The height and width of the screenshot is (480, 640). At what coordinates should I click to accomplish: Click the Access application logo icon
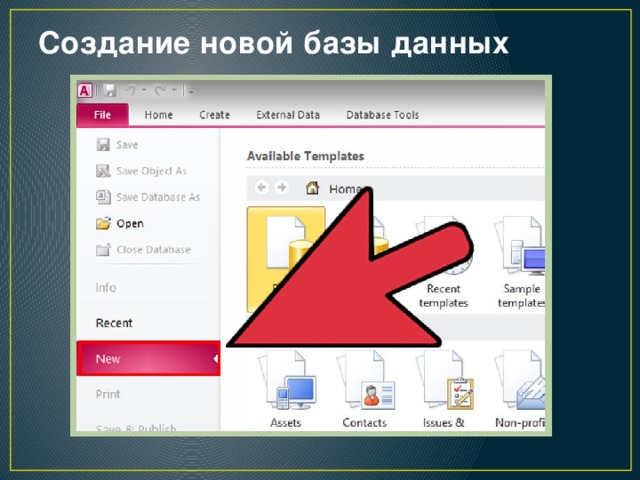pyautogui.click(x=85, y=90)
